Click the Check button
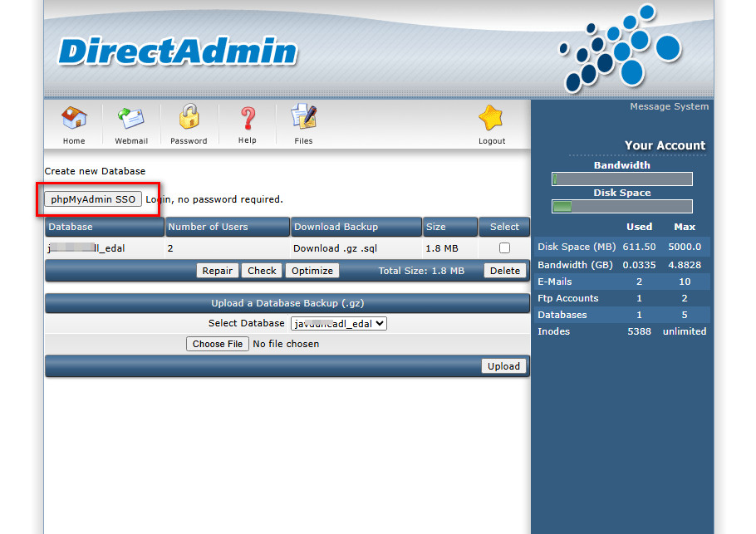 [262, 271]
